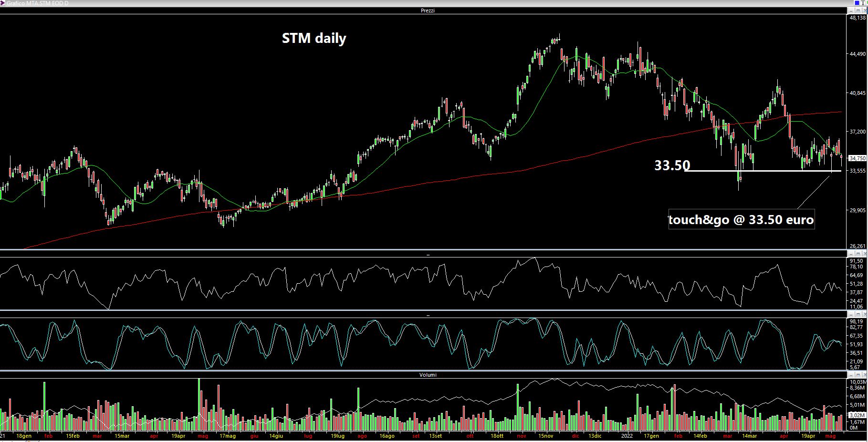Click the 82,77 oscillator scale value
The image size is (868, 442).
(857, 327)
